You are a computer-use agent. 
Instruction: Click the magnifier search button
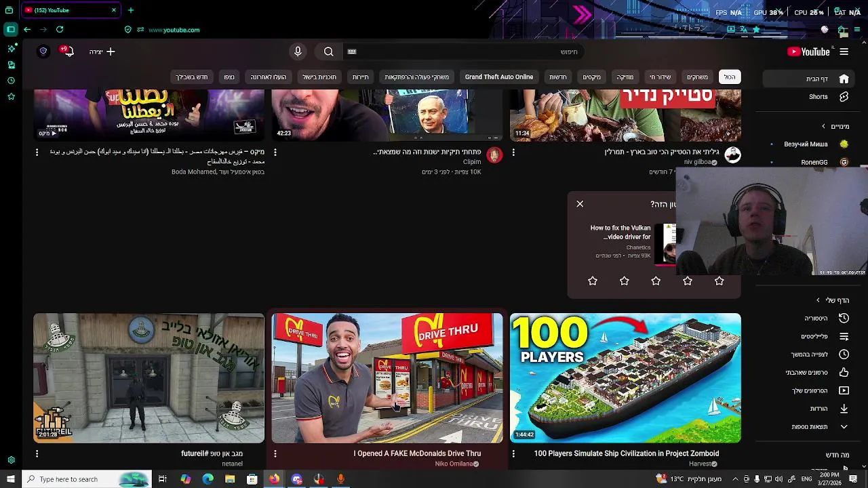[x=329, y=52]
